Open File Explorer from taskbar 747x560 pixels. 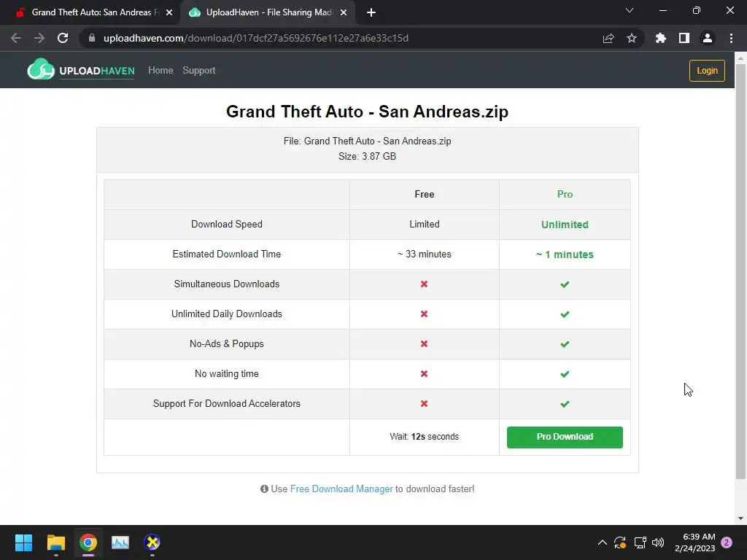click(x=55, y=542)
